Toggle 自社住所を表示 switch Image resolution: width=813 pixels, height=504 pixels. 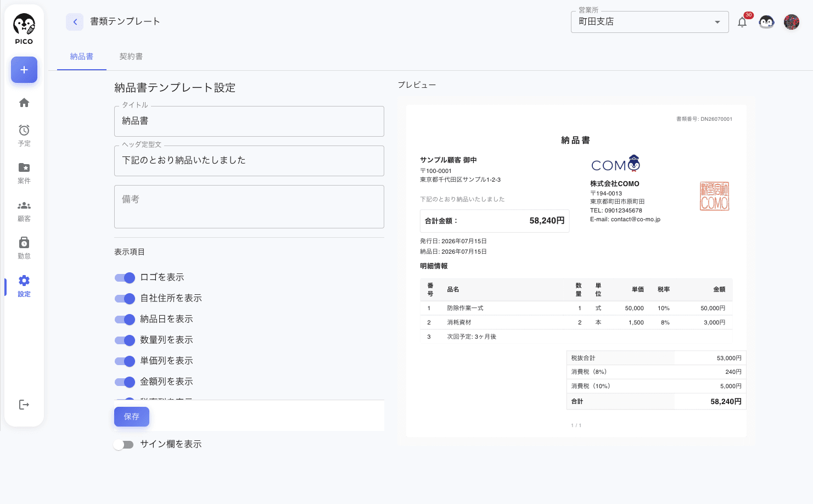tap(125, 299)
